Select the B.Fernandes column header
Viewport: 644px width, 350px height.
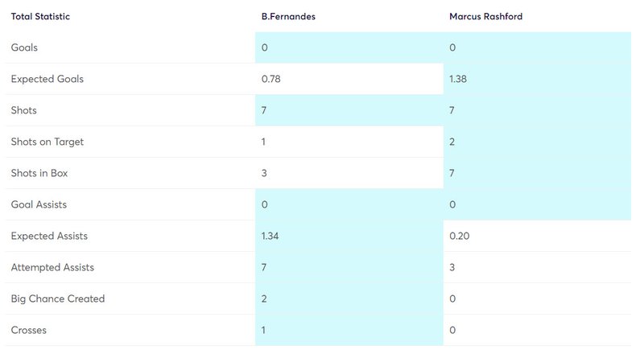click(x=288, y=16)
